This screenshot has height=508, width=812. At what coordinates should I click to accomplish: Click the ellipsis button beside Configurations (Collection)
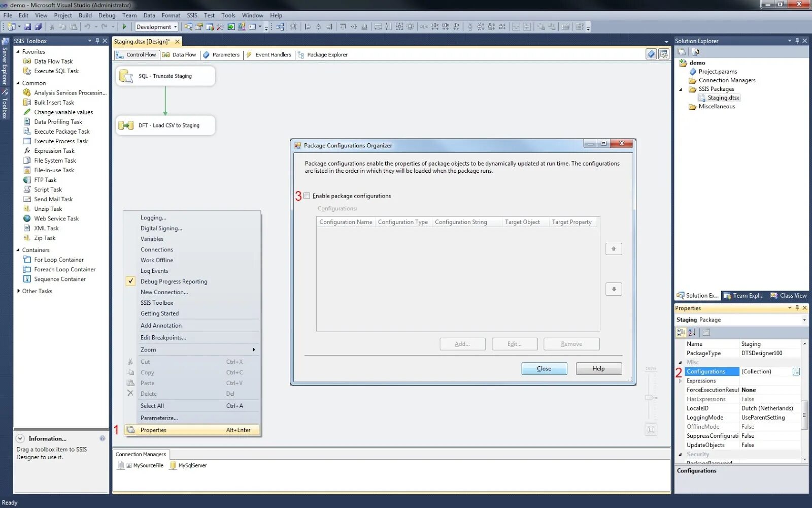coord(796,372)
